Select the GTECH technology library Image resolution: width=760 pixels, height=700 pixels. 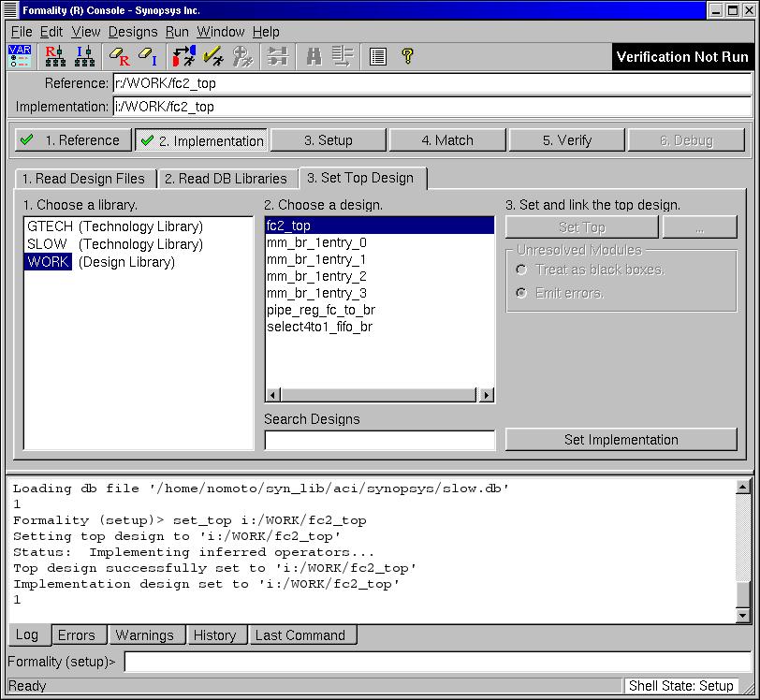coord(115,226)
